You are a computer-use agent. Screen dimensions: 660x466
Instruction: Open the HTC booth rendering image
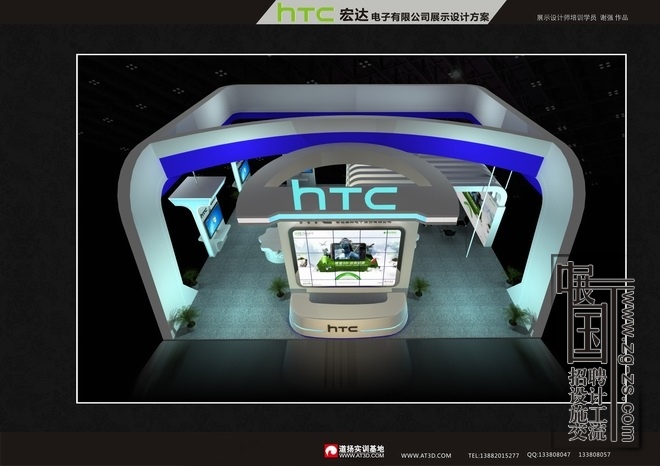(x=351, y=229)
